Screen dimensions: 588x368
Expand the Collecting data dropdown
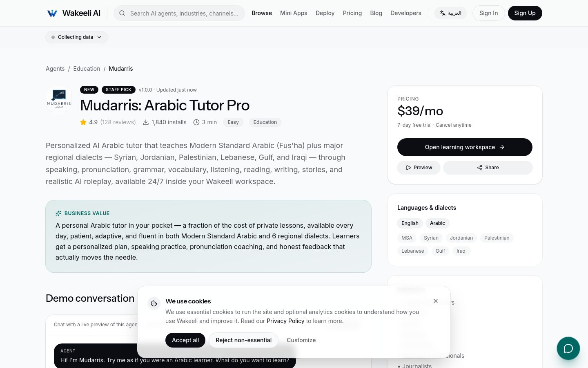(77, 37)
